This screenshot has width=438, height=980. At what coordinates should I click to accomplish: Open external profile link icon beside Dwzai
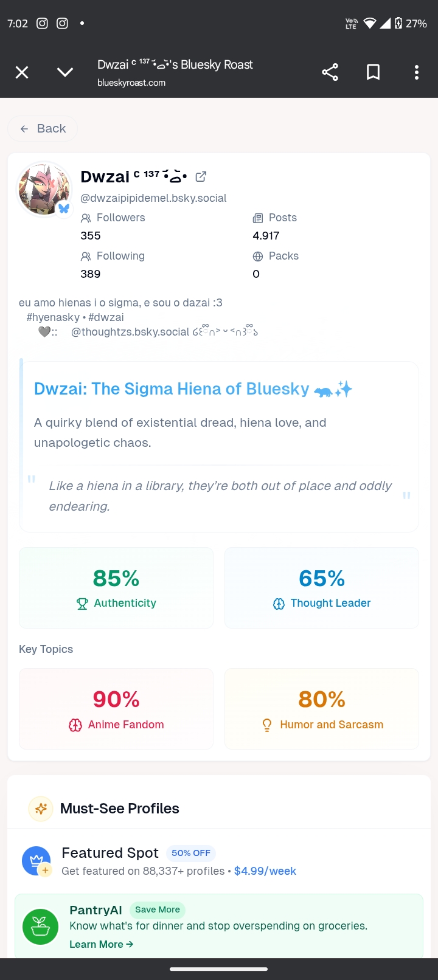201,177
